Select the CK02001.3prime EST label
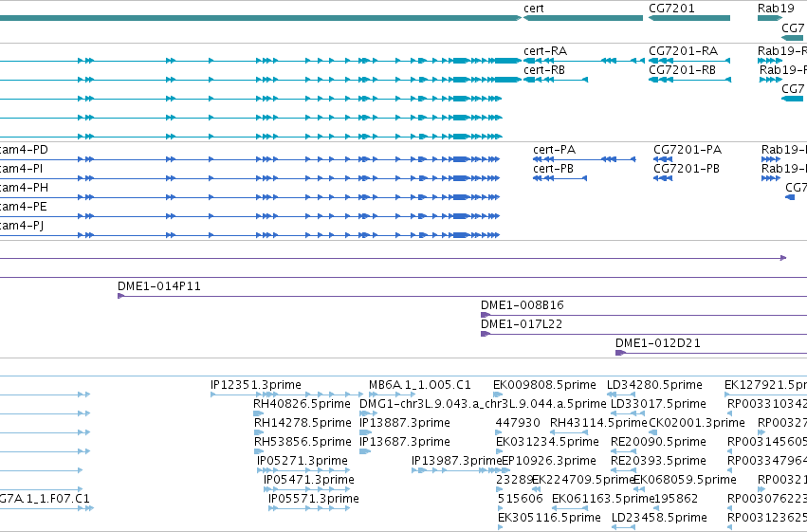This screenshot has width=807, height=532. pos(696,423)
